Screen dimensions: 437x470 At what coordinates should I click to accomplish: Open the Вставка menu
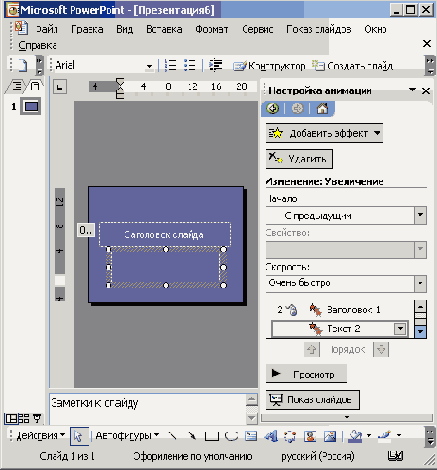click(x=164, y=29)
